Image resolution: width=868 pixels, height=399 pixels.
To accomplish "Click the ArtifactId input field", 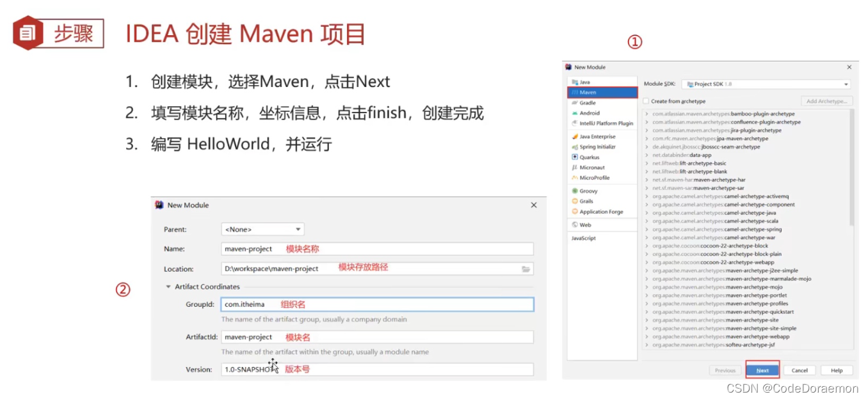I will point(377,337).
